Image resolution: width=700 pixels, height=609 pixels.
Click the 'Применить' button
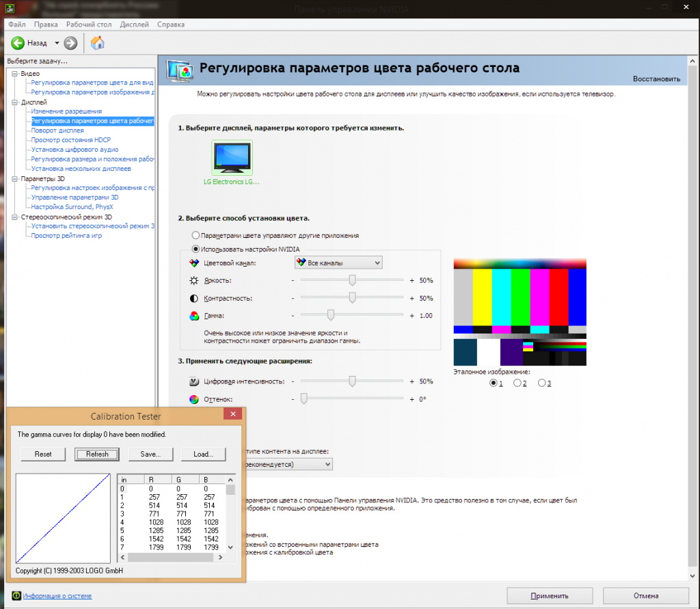coord(548,595)
